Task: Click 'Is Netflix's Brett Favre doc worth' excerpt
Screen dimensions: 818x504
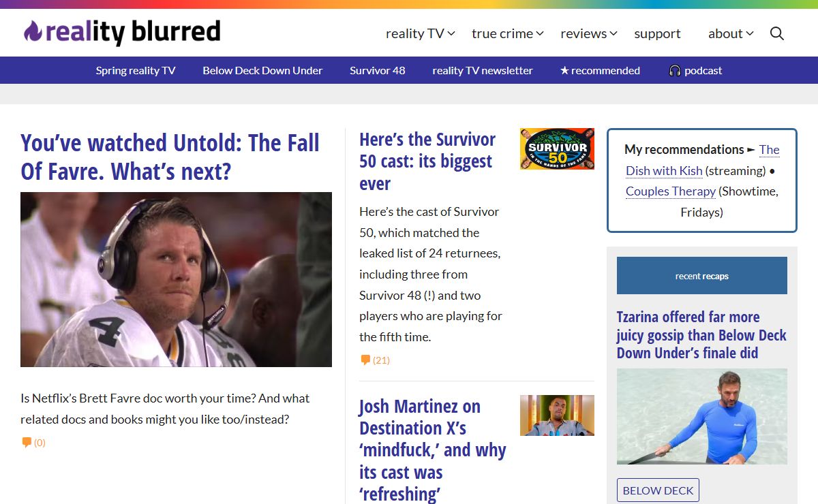Action: 165,409
